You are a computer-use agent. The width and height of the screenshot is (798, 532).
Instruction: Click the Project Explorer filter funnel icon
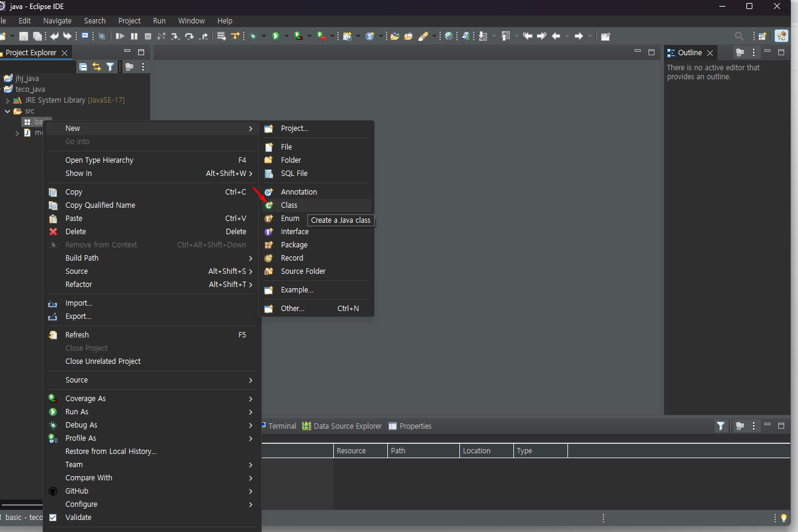tap(110, 67)
